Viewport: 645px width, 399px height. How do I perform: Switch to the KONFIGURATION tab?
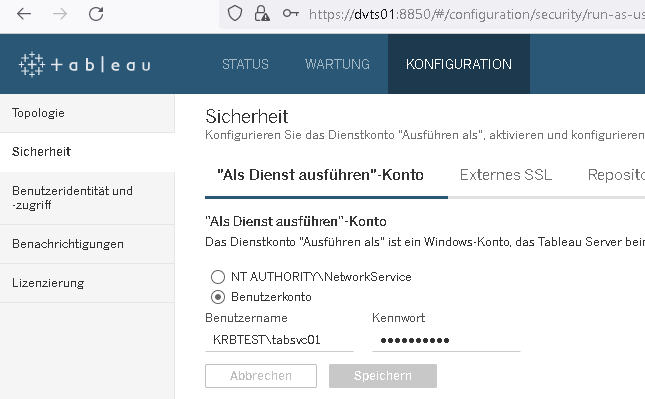[x=459, y=64]
